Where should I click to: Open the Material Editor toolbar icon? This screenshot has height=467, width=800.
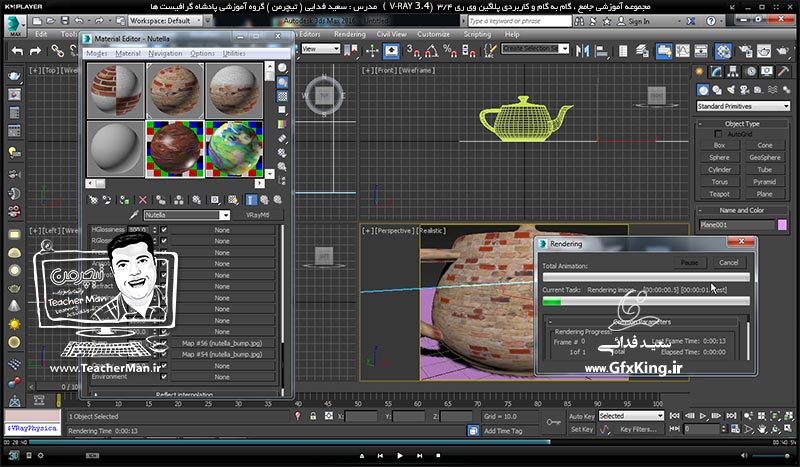(x=723, y=51)
